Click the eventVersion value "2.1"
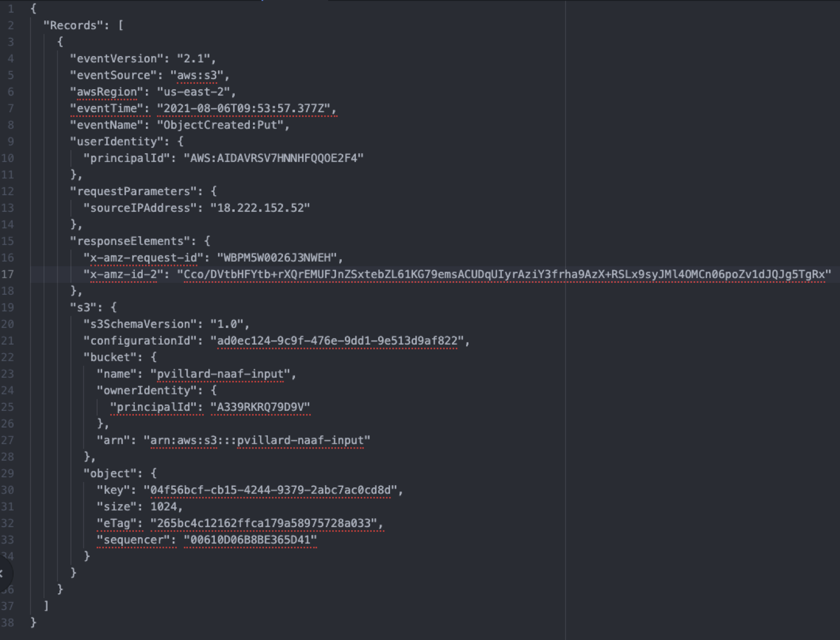 point(193,58)
